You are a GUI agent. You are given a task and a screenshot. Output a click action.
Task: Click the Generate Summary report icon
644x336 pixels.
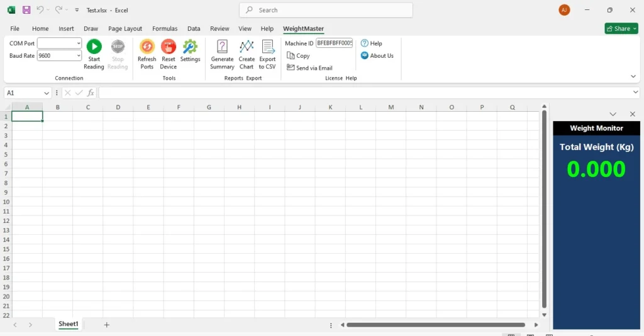[x=222, y=46]
